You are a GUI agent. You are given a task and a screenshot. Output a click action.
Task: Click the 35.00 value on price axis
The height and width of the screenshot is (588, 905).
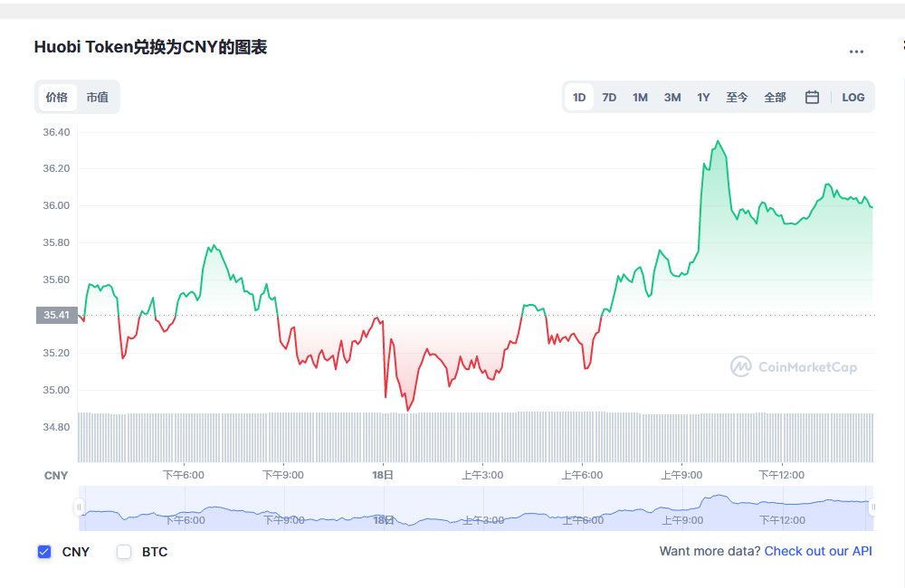[x=56, y=390]
